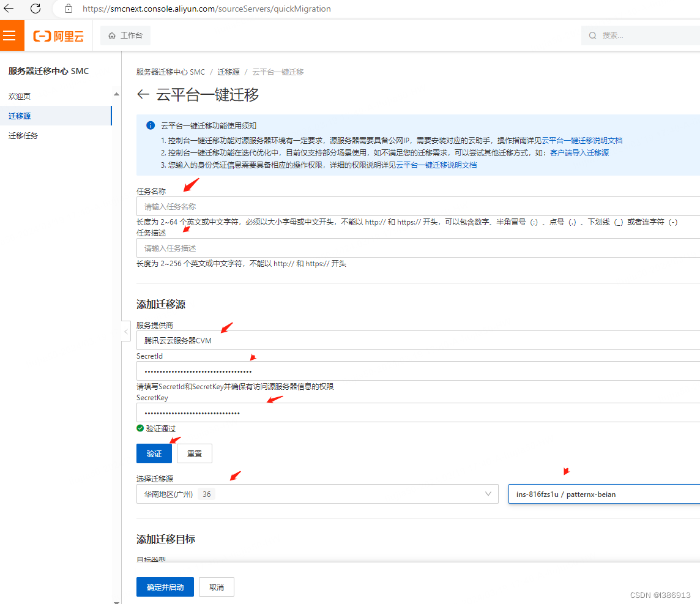
Task: Click the green 验证通过 check icon
Action: pyautogui.click(x=140, y=428)
